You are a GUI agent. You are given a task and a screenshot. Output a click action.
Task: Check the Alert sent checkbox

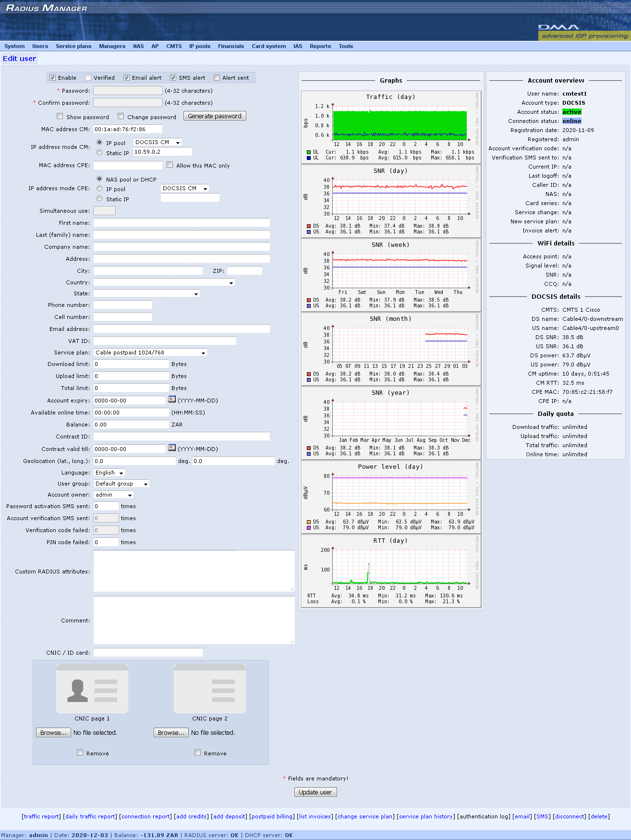pyautogui.click(x=217, y=77)
